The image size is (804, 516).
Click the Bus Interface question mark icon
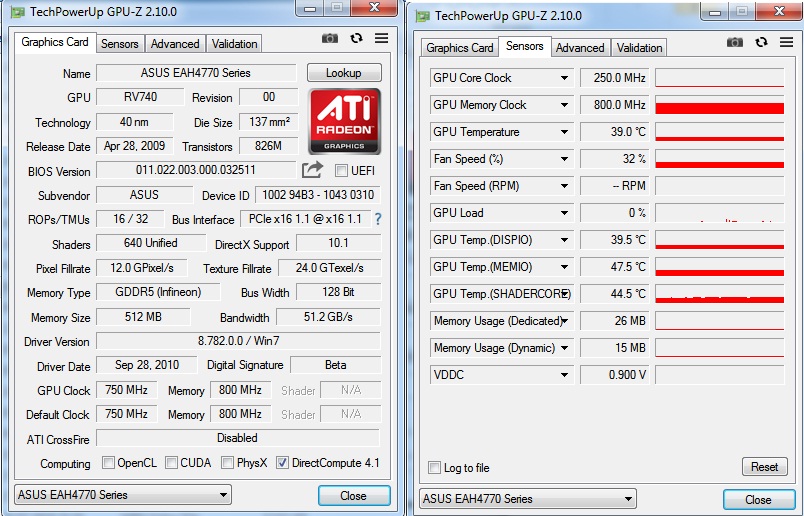377,219
